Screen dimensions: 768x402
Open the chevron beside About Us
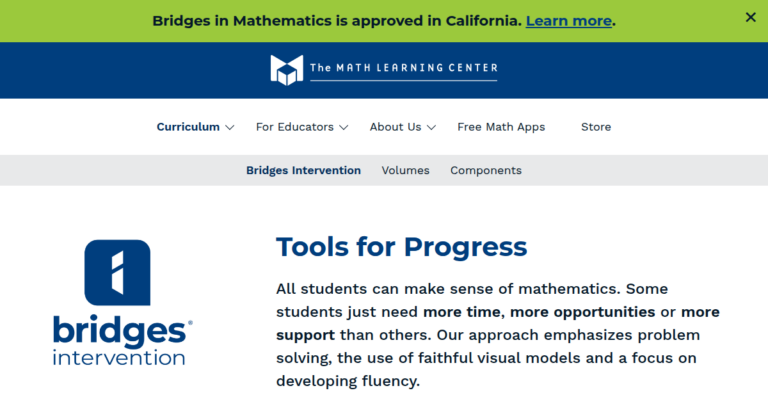tap(431, 127)
